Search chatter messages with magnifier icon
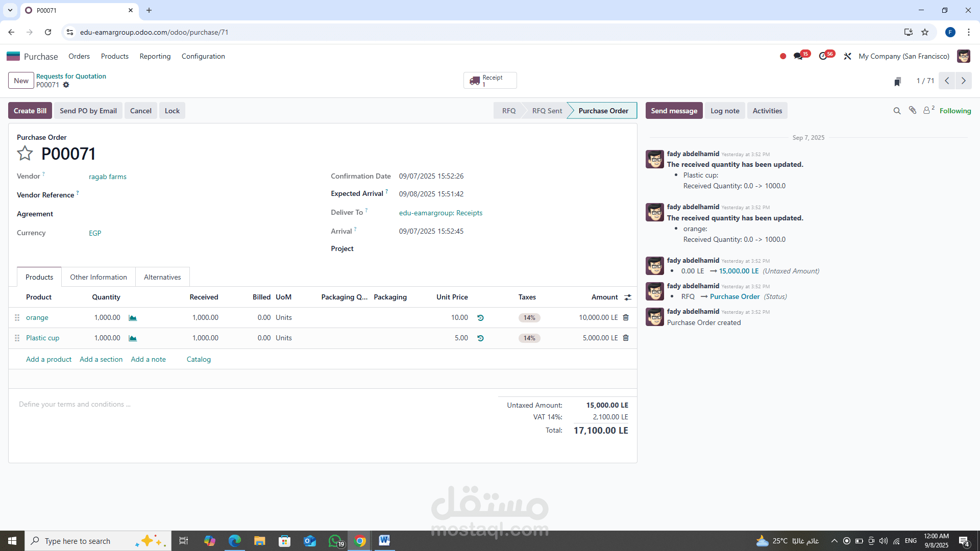 (897, 111)
